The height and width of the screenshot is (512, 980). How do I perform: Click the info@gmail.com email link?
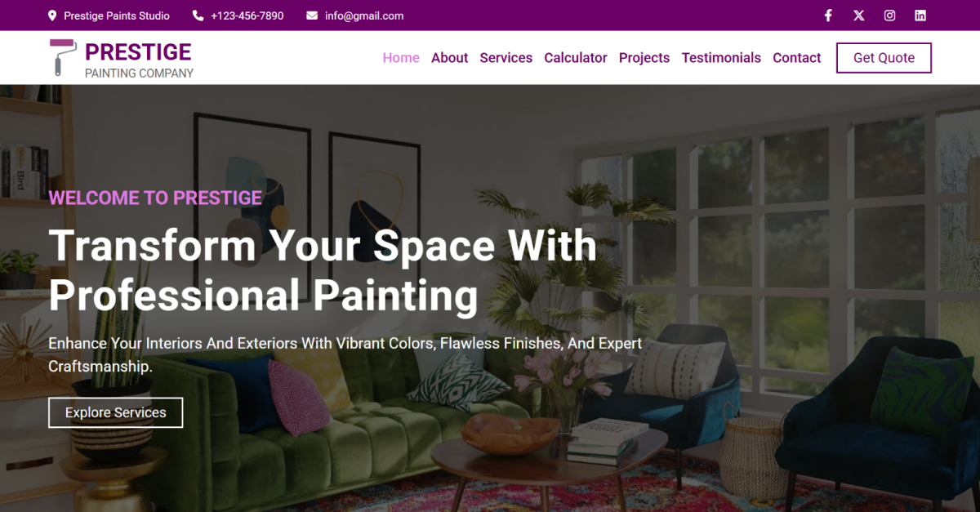coord(364,16)
